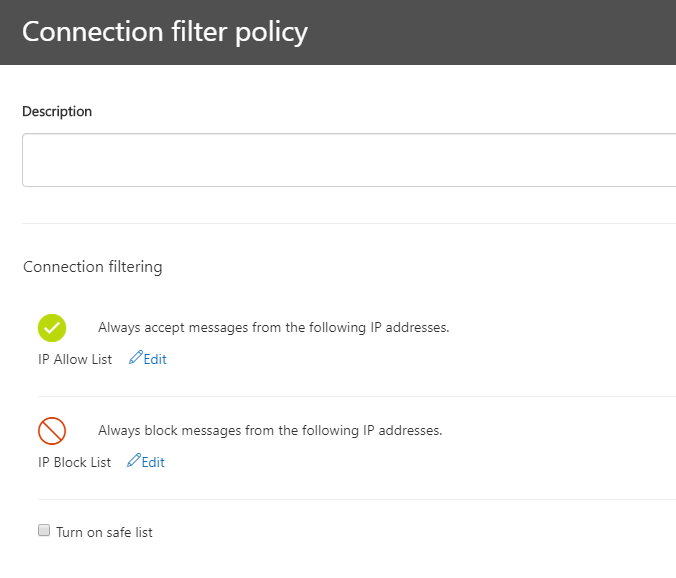Click the divider line under IP Block List
Viewport: 676px width, 578px height.
point(357,500)
